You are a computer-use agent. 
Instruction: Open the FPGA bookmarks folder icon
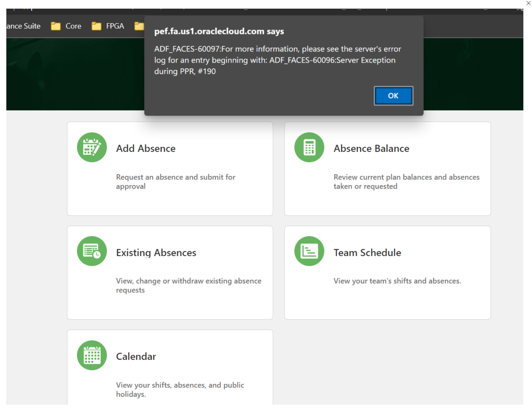96,26
